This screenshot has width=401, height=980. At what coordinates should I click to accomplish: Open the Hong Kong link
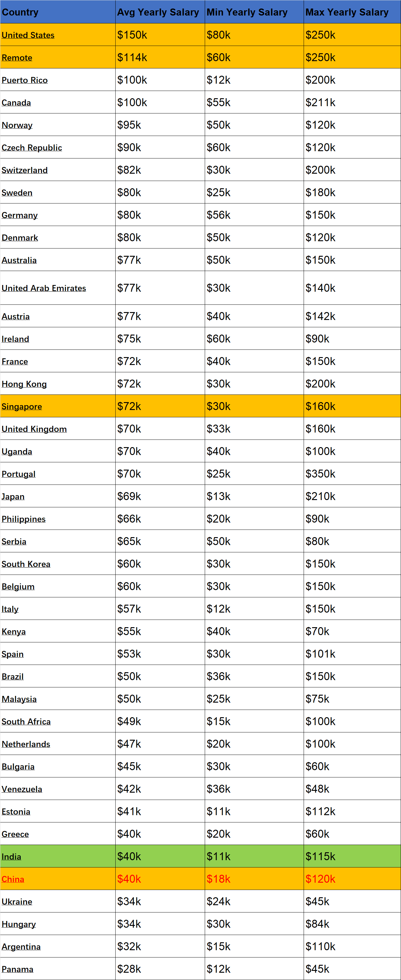(24, 384)
